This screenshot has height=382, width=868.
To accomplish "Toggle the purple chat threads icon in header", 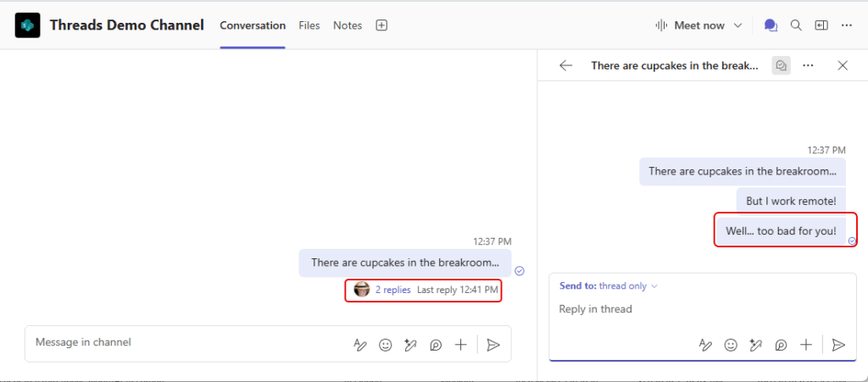I will click(771, 25).
